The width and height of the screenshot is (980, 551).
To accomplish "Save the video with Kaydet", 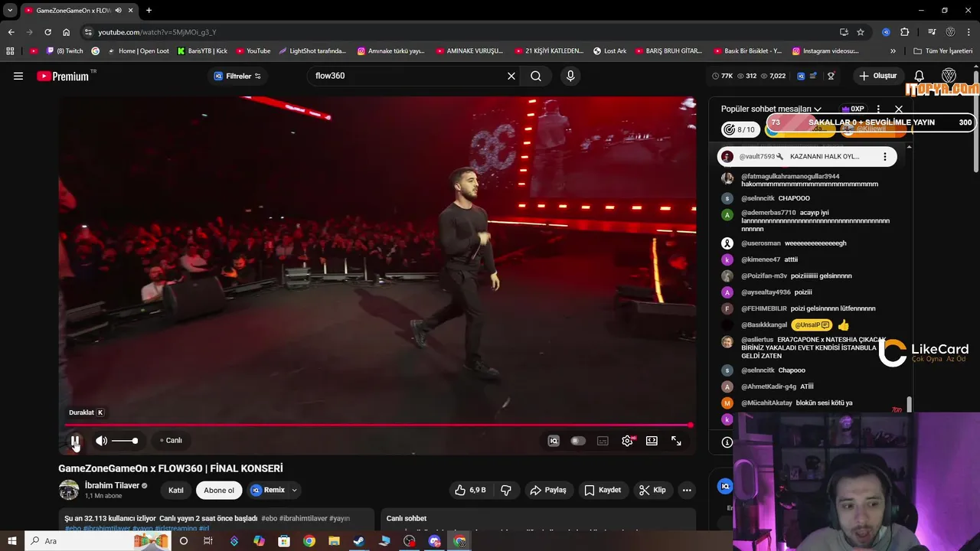I will point(603,490).
